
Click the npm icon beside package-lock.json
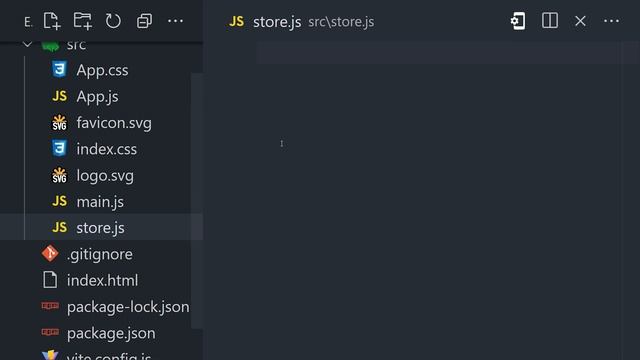50,306
